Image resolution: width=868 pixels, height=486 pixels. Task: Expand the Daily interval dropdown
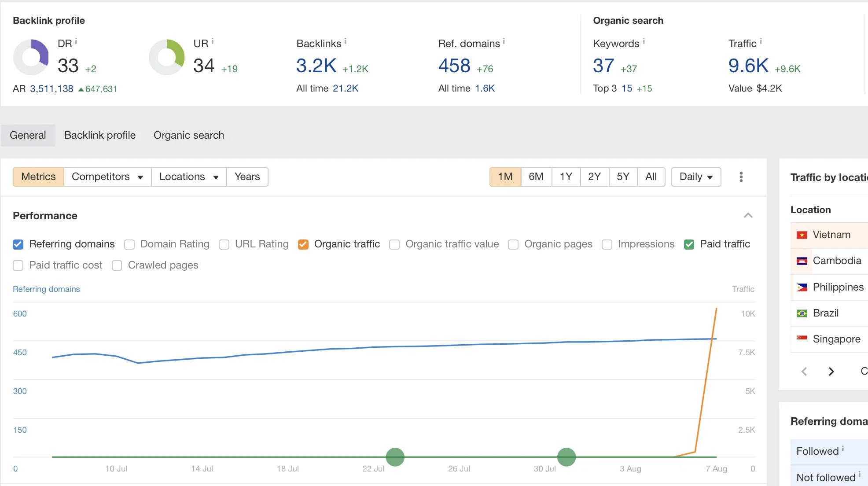(x=696, y=177)
